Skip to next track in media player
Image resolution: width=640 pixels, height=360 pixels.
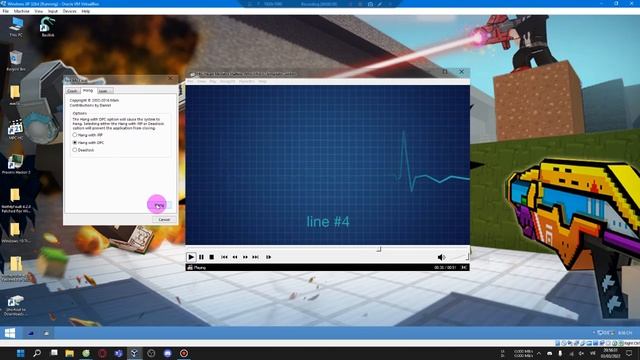tap(256, 257)
